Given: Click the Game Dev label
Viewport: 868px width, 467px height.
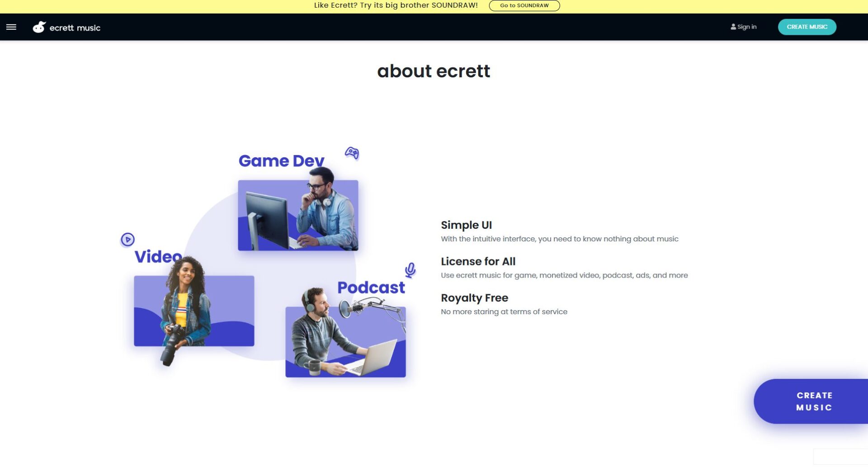Looking at the screenshot, I should tap(281, 161).
